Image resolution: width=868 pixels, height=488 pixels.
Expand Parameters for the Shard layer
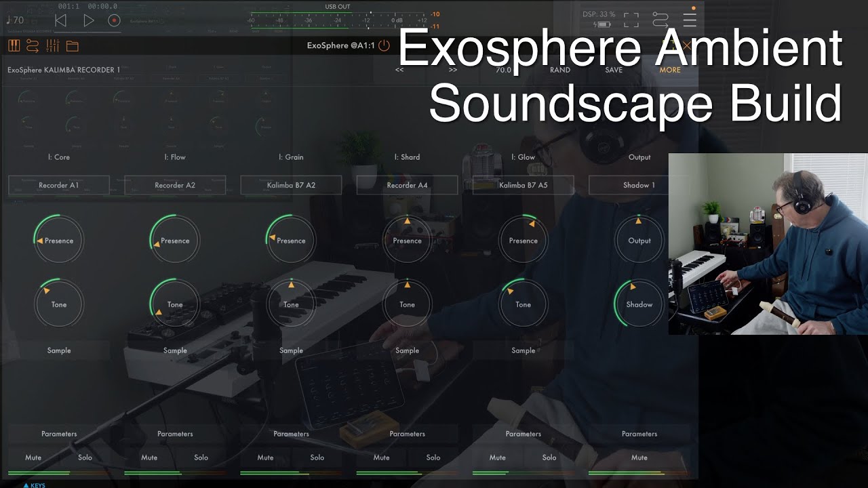pos(407,434)
